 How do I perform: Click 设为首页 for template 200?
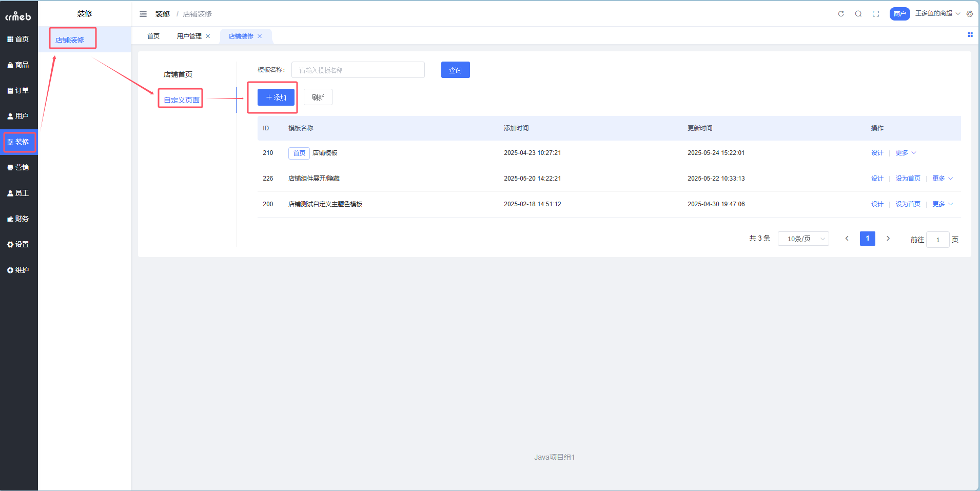click(908, 204)
